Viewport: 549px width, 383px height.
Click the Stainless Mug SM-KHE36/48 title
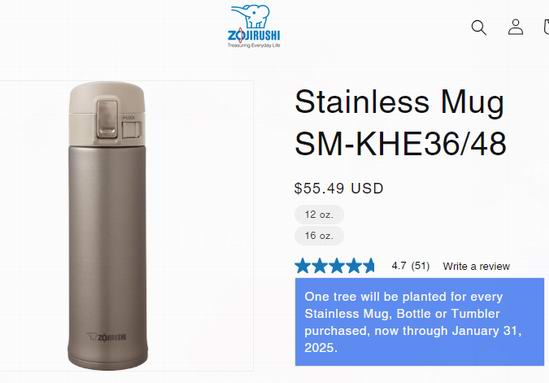[x=401, y=123]
